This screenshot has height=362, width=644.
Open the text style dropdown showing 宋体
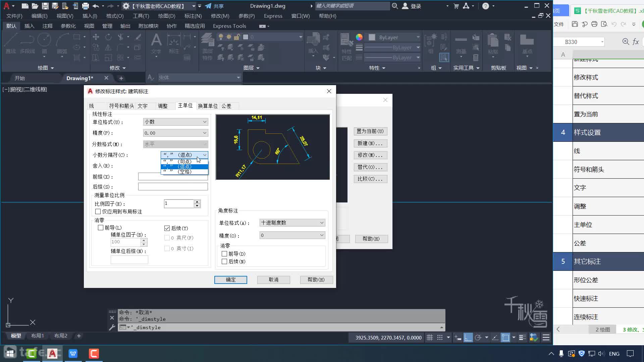[199, 77]
